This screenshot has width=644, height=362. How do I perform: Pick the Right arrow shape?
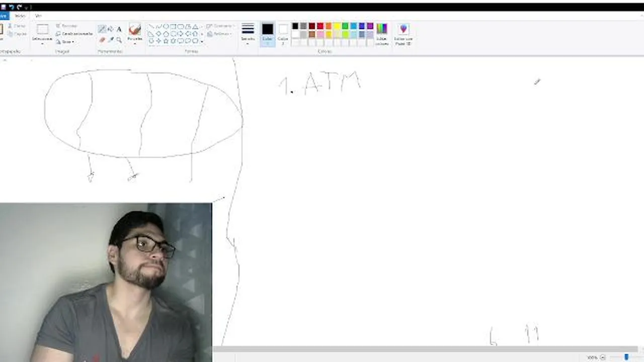(181, 34)
